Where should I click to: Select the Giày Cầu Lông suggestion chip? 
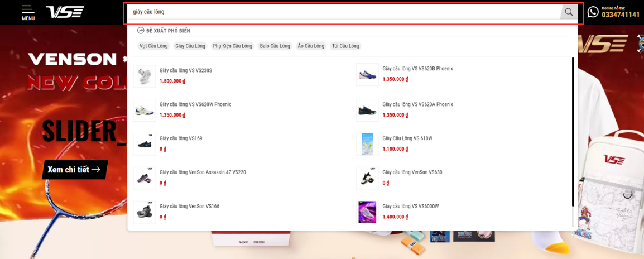pos(190,46)
